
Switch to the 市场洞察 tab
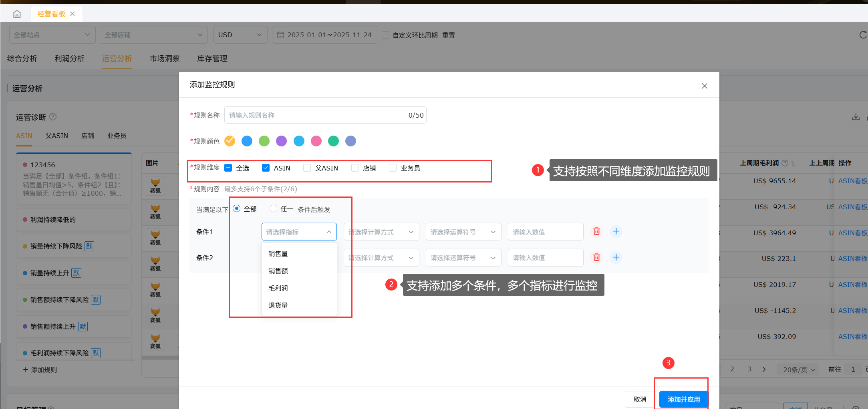(x=165, y=58)
